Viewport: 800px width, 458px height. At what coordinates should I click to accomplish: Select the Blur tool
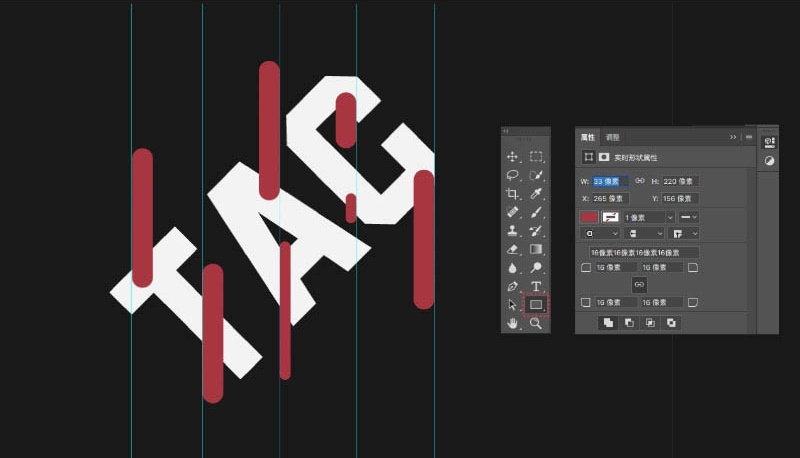point(512,268)
